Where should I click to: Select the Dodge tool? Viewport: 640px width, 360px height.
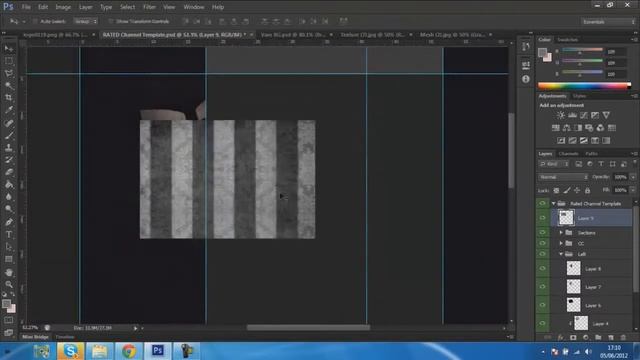9,209
